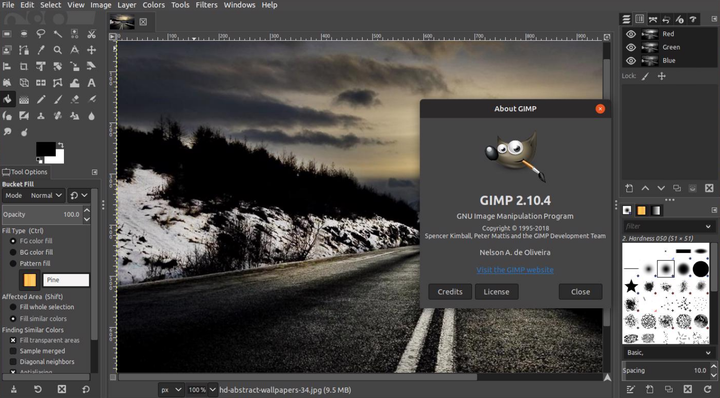Open the Colors menu
The width and height of the screenshot is (720, 398).
point(153,5)
